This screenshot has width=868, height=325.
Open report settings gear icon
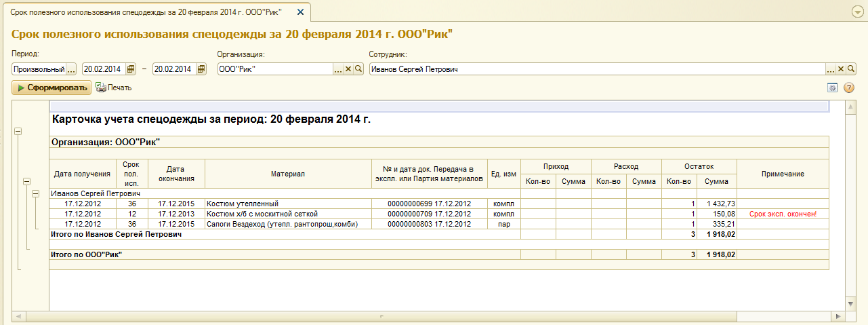coord(833,88)
